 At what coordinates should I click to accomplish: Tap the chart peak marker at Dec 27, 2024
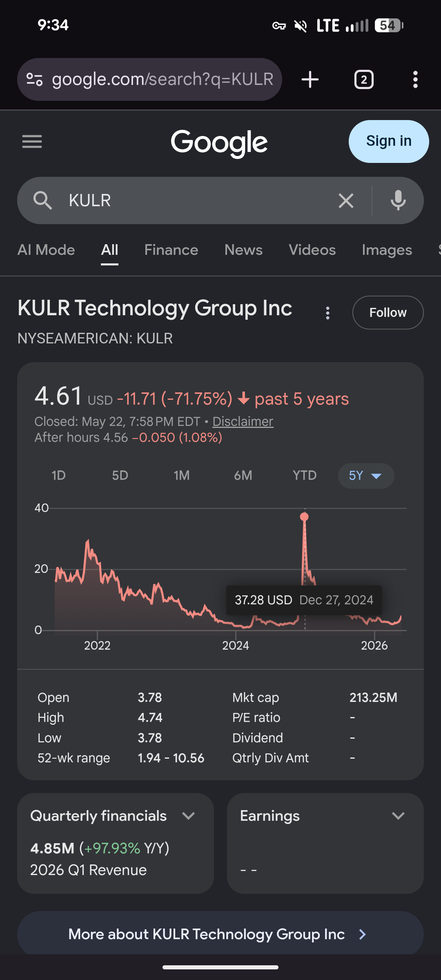pyautogui.click(x=304, y=517)
